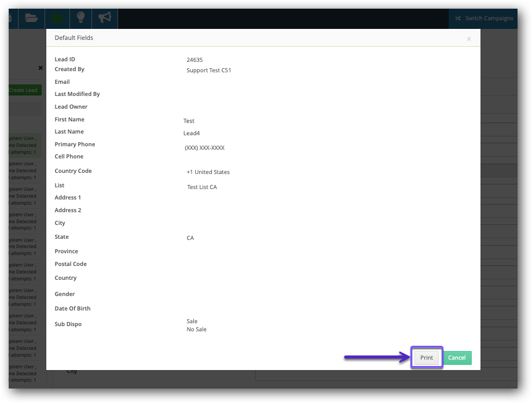Click the lightbulb icon in toolbar
The width and height of the screenshot is (532, 403).
(x=81, y=18)
